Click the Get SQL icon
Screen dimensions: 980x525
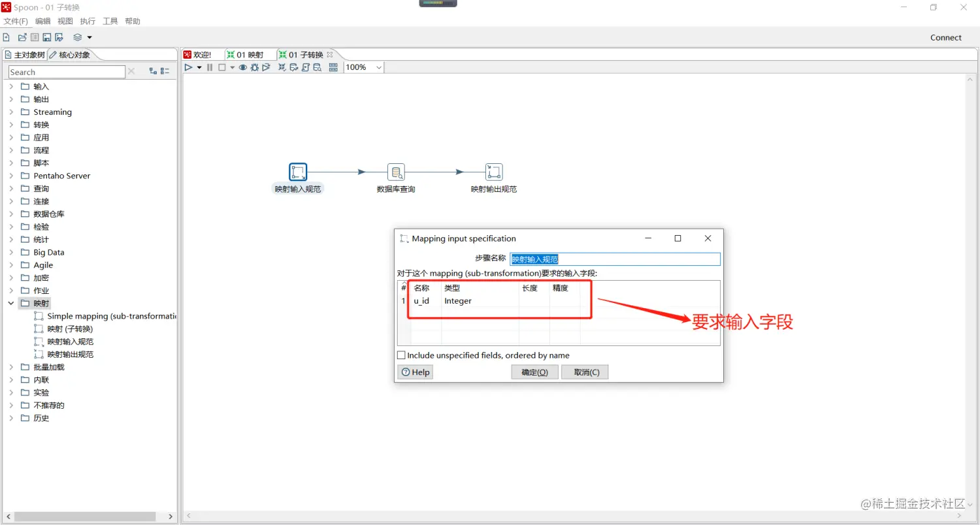tap(306, 67)
